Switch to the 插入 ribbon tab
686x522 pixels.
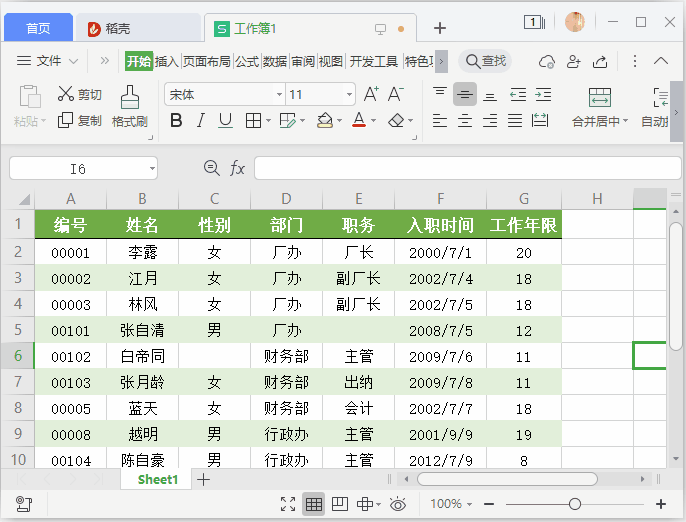click(166, 61)
